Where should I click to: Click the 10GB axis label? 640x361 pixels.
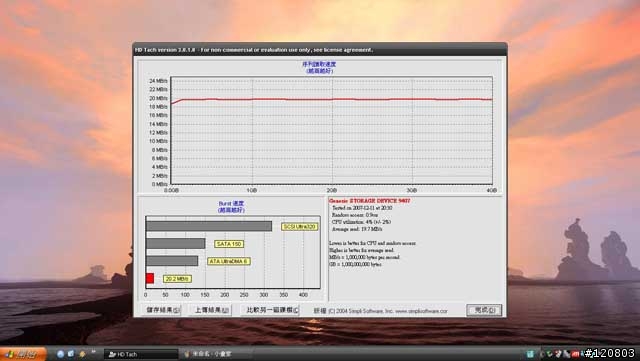(251, 190)
